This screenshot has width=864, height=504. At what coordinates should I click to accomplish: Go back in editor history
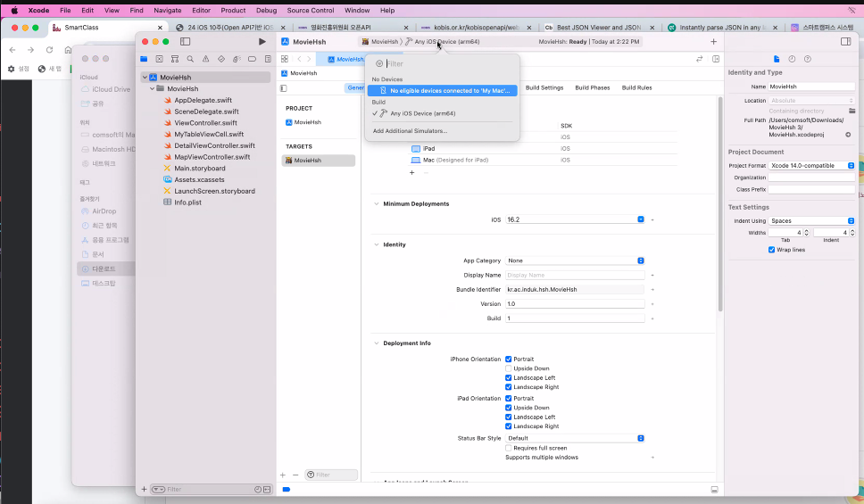tap(299, 59)
